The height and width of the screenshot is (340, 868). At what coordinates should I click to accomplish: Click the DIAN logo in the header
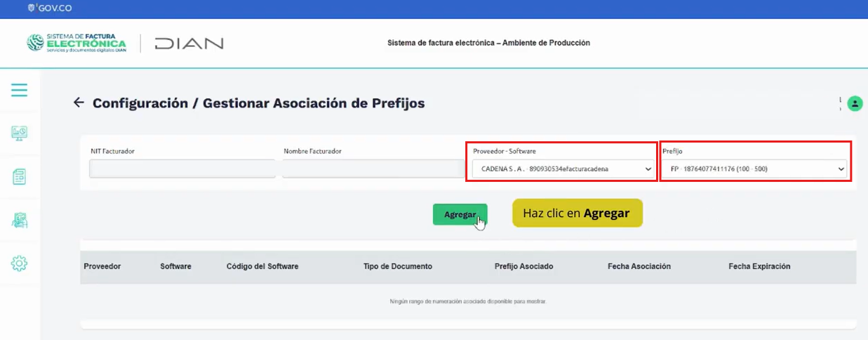coord(189,43)
